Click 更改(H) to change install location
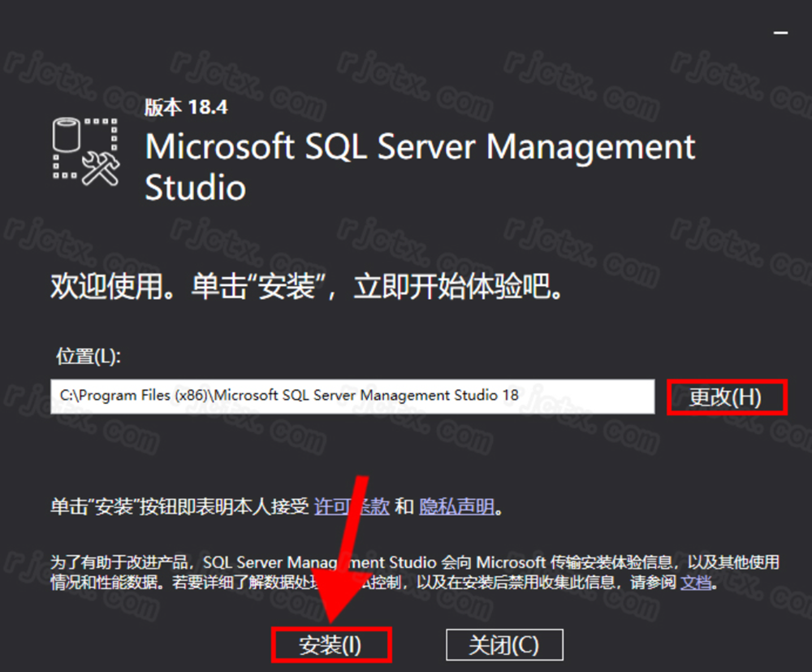Image resolution: width=812 pixels, height=672 pixels. [726, 397]
